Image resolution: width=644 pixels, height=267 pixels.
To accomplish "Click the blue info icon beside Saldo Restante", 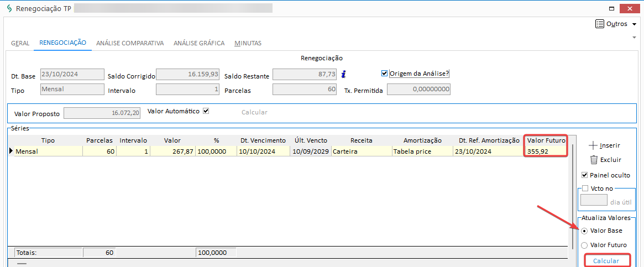I will [x=343, y=74].
